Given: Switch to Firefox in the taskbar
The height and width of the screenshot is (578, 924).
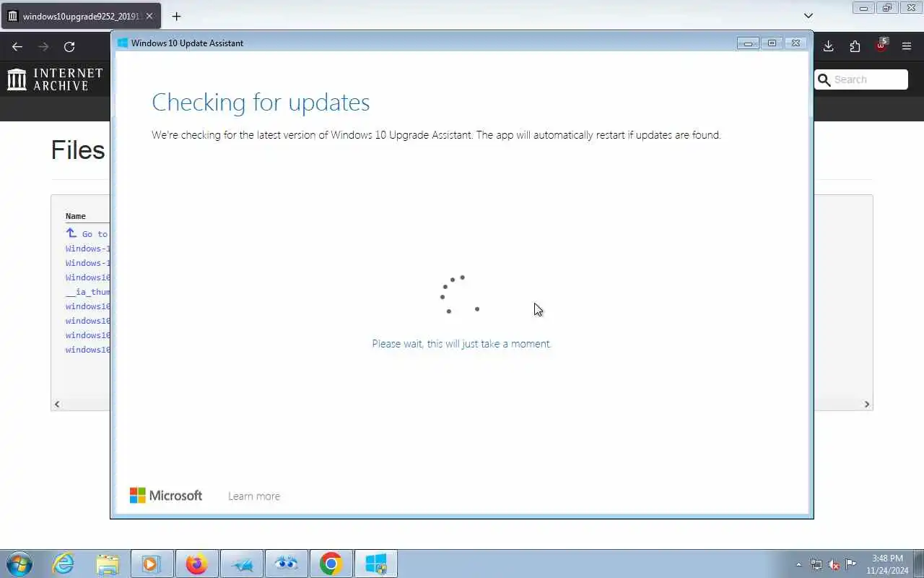Looking at the screenshot, I should [196, 564].
